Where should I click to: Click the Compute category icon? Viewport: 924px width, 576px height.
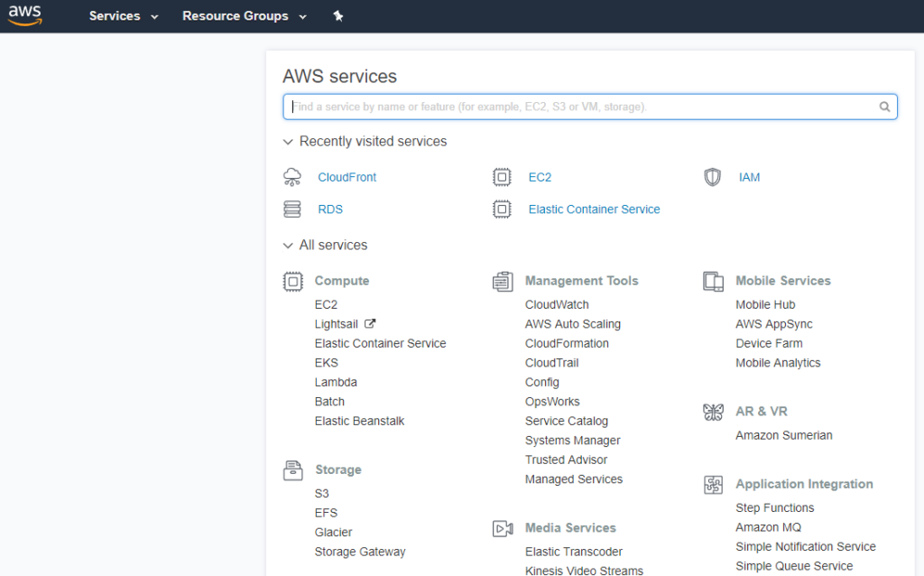pyautogui.click(x=293, y=281)
